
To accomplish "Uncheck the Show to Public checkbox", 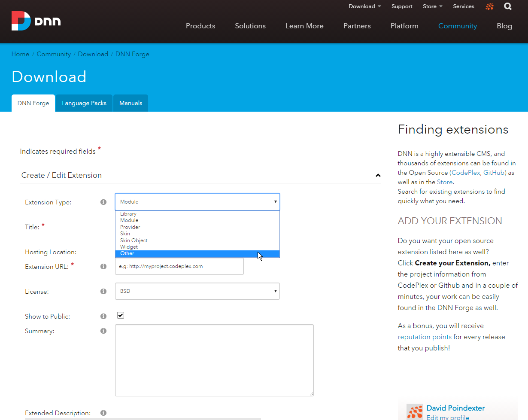I will (121, 315).
